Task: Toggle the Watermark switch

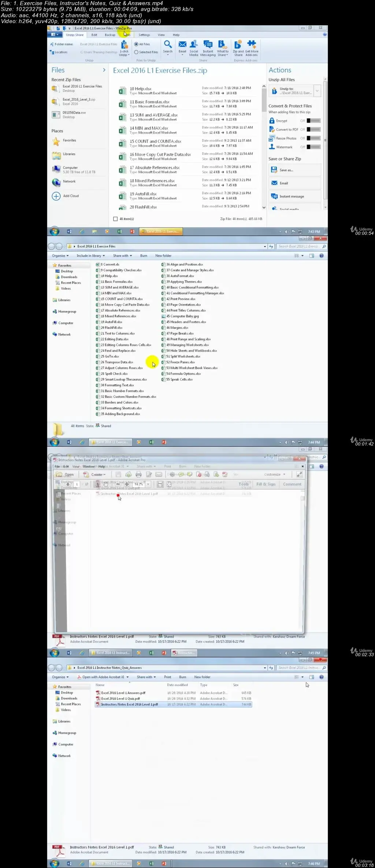Action: tap(313, 147)
